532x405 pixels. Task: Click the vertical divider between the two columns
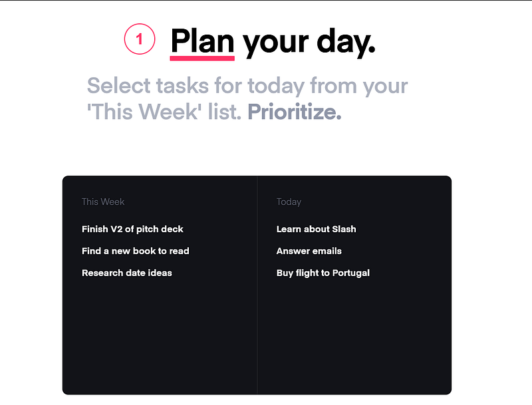(257, 285)
